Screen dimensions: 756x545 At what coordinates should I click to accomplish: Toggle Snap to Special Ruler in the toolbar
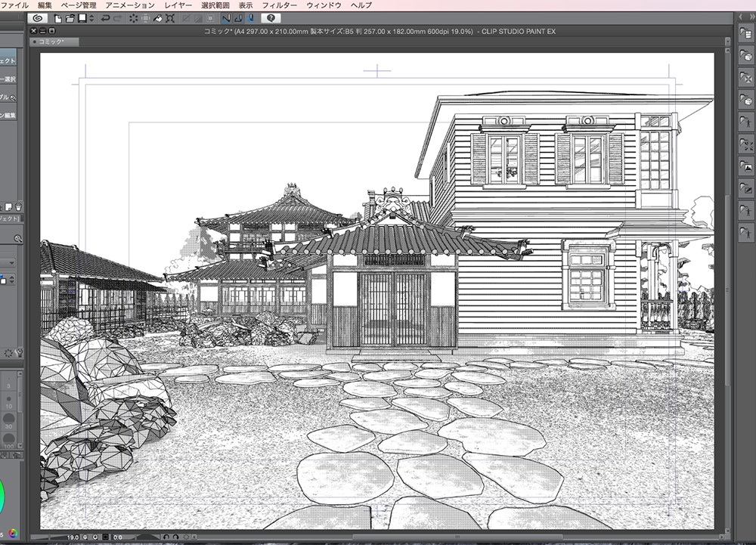(x=238, y=18)
